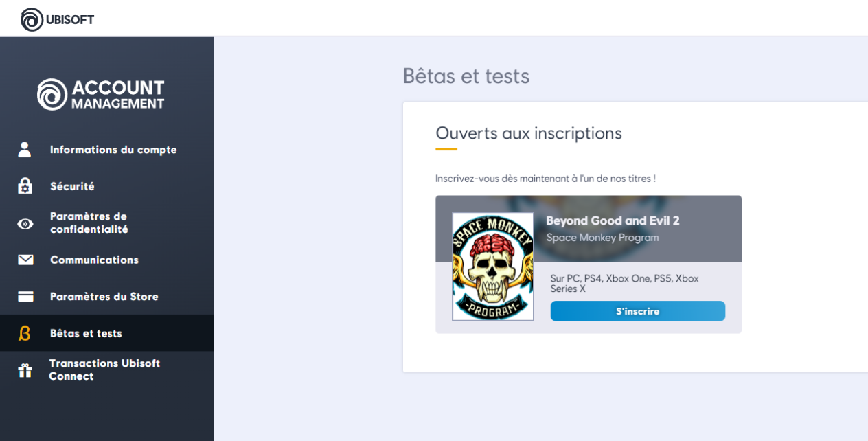The image size is (868, 441).
Task: Click the gift icon for Ubisoft Connect transactions
Action: click(x=25, y=370)
